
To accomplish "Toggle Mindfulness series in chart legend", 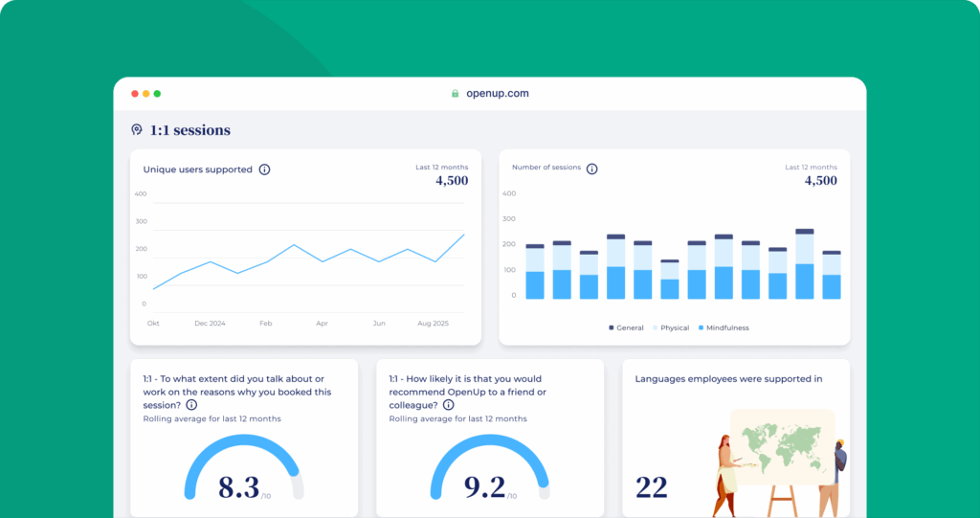I will tap(723, 327).
